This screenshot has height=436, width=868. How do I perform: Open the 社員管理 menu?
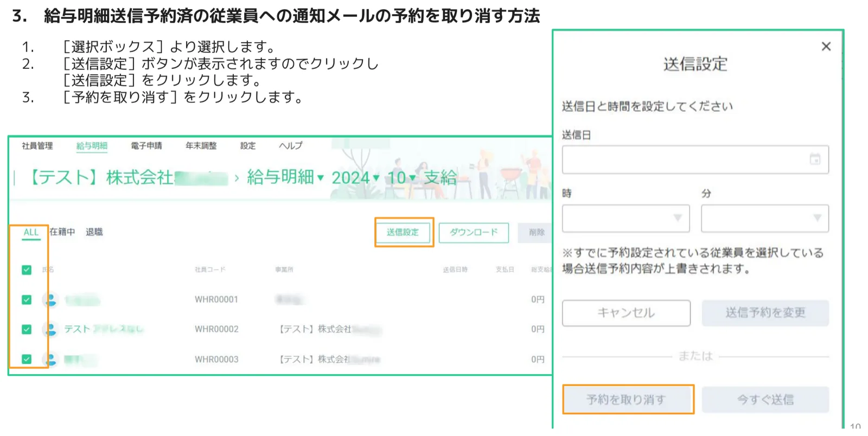(x=37, y=146)
